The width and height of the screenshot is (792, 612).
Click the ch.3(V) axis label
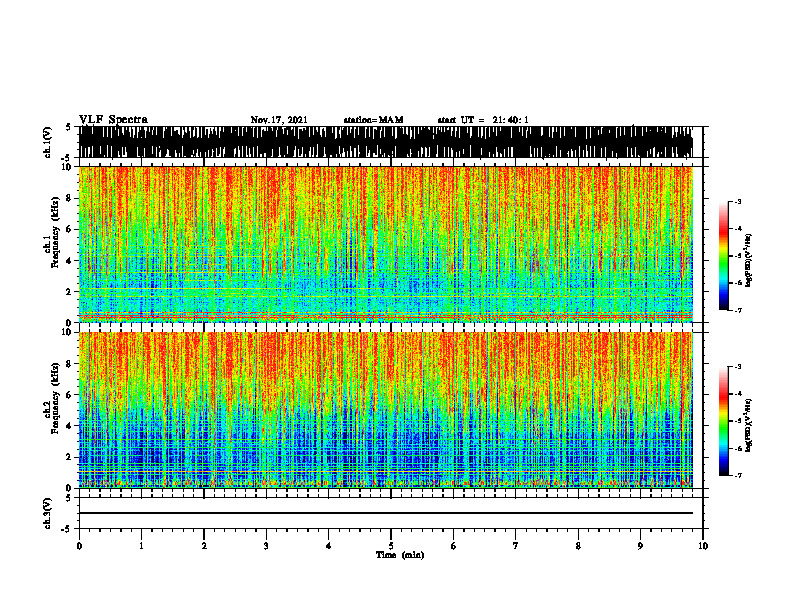[48, 513]
